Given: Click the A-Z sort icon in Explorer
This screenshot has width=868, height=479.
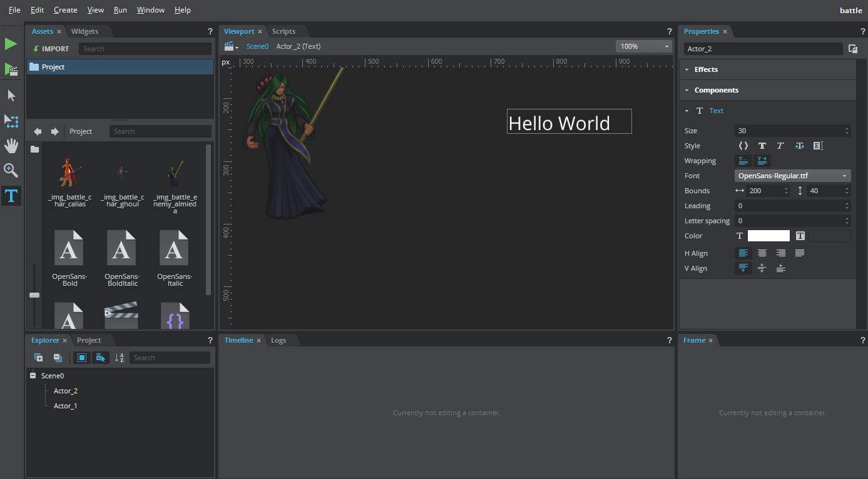Looking at the screenshot, I should point(120,358).
